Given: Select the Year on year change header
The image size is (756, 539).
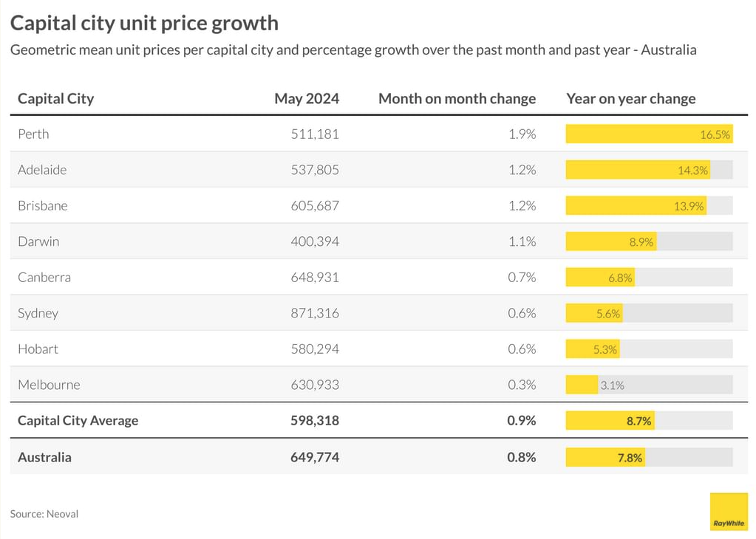Looking at the screenshot, I should 630,98.
